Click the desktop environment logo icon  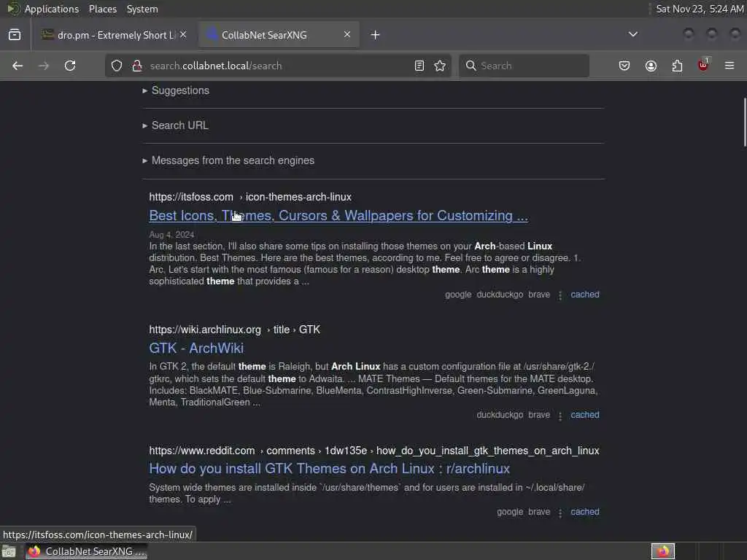click(13, 9)
